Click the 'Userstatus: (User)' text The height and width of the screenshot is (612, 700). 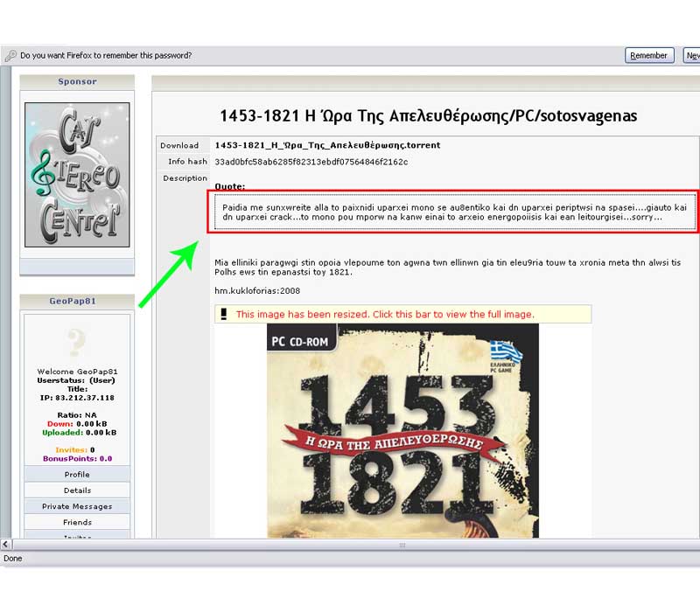tap(76, 380)
